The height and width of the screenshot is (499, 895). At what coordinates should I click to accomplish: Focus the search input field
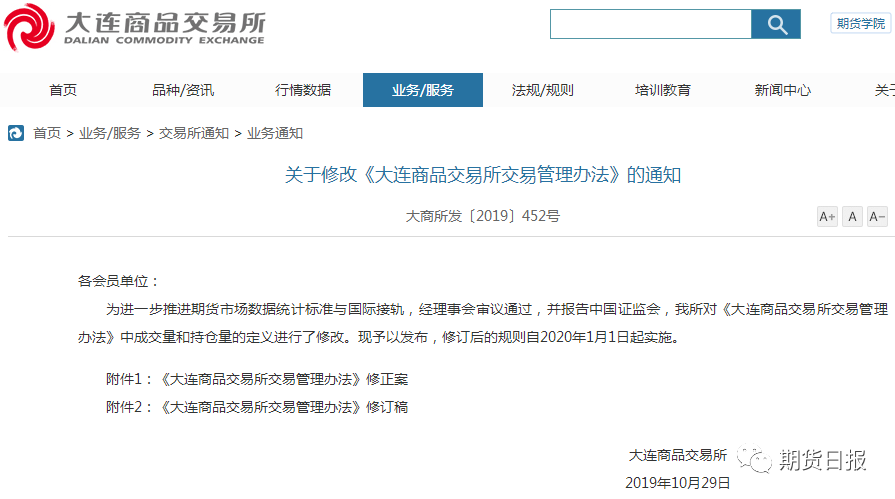click(x=651, y=24)
